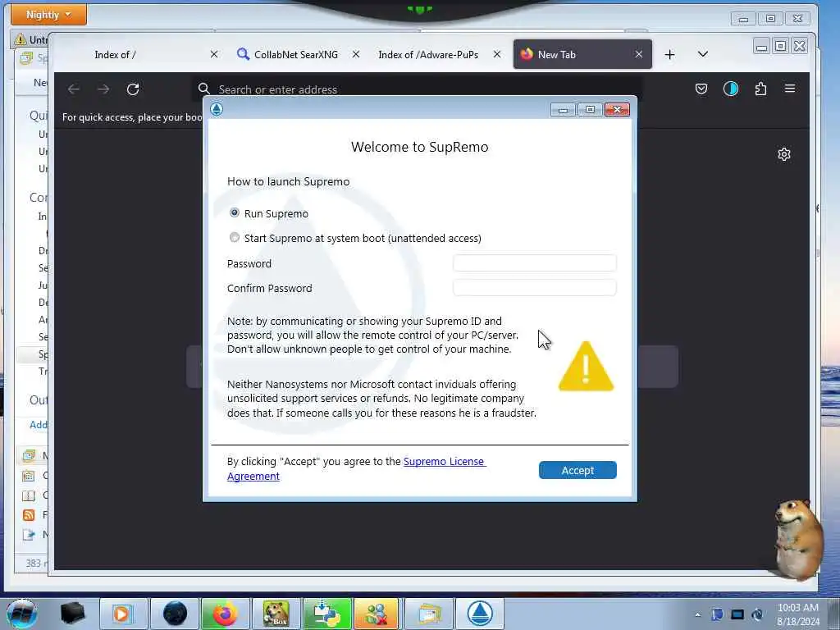Close the CollabNet SearXNG tab
840x630 pixels.
coord(356,55)
